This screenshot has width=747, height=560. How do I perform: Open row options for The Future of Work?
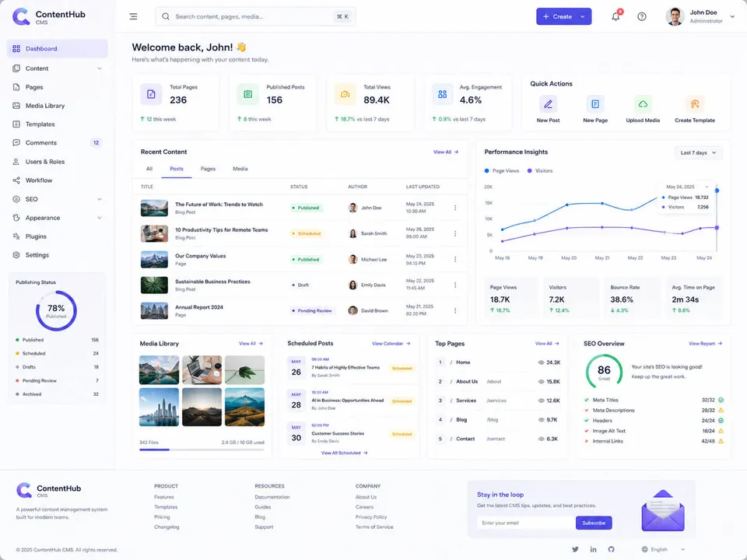(455, 208)
